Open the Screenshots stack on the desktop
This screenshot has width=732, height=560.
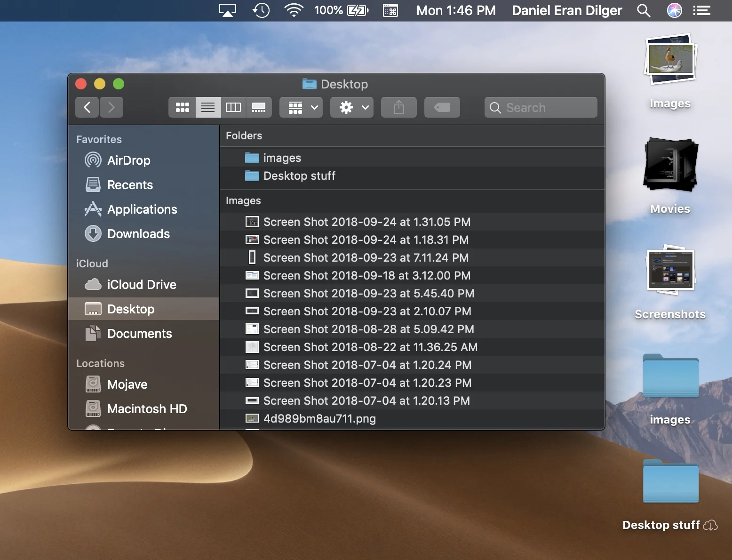coord(670,270)
